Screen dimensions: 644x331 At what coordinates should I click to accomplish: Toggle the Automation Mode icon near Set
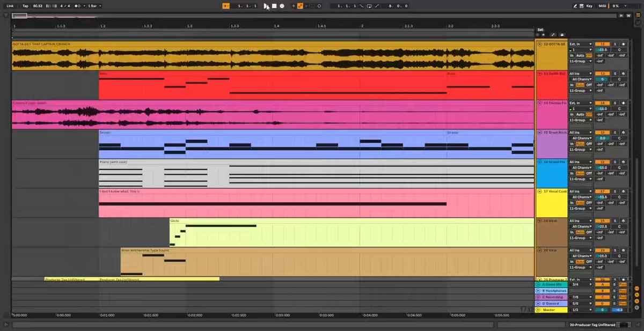[x=553, y=35]
